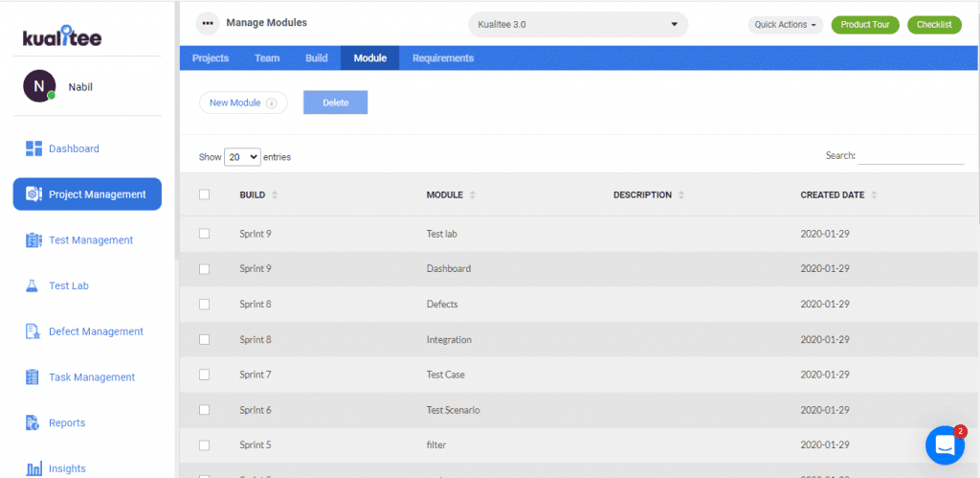Viewport: 980px width, 478px height.
Task: Click the Test Scenario module cell
Action: [x=453, y=410]
